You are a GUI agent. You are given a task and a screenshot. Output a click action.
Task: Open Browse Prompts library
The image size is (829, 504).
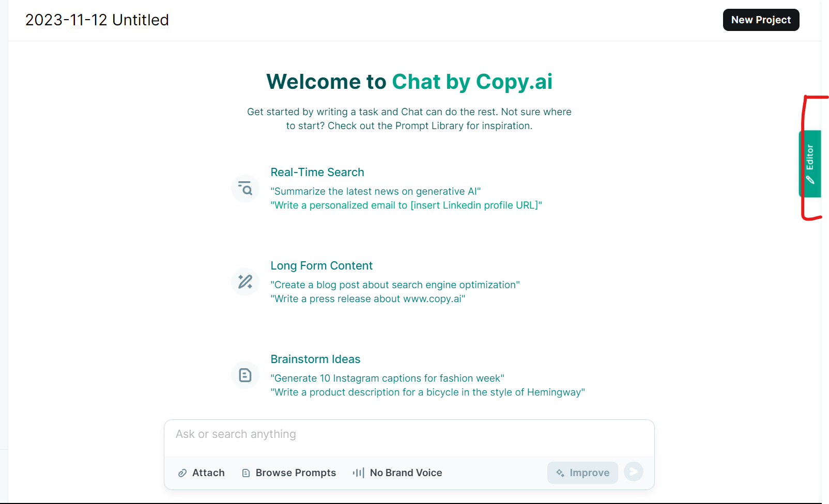coord(289,473)
